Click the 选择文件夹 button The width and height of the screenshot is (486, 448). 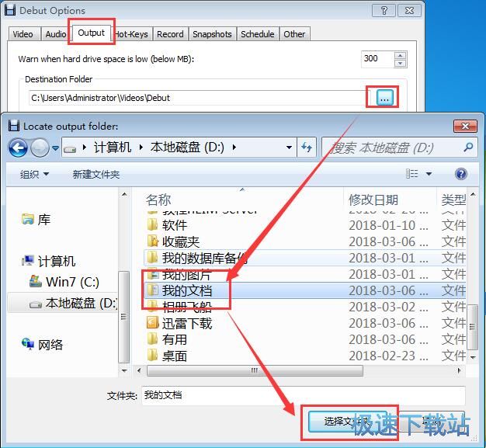[347, 422]
